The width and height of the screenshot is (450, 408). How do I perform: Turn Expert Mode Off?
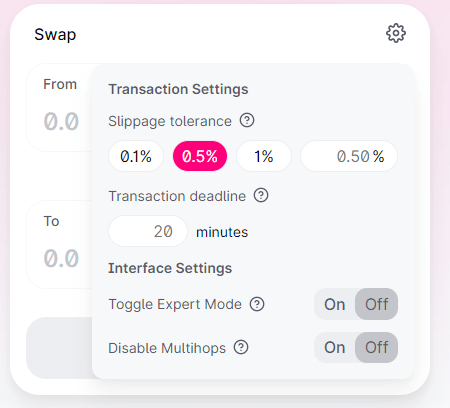[x=376, y=304]
